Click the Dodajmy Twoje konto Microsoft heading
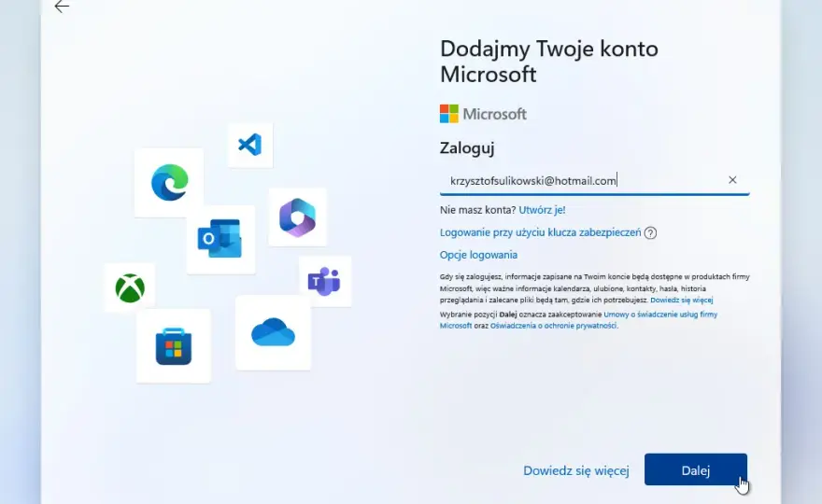This screenshot has height=504, width=822. 549,62
